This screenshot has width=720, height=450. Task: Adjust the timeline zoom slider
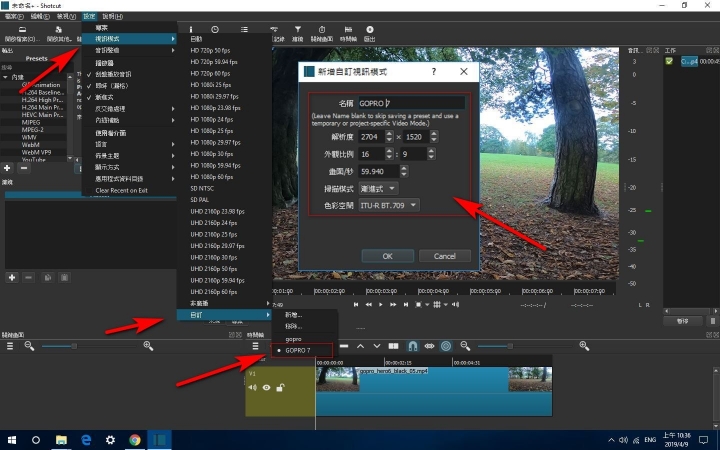point(524,346)
